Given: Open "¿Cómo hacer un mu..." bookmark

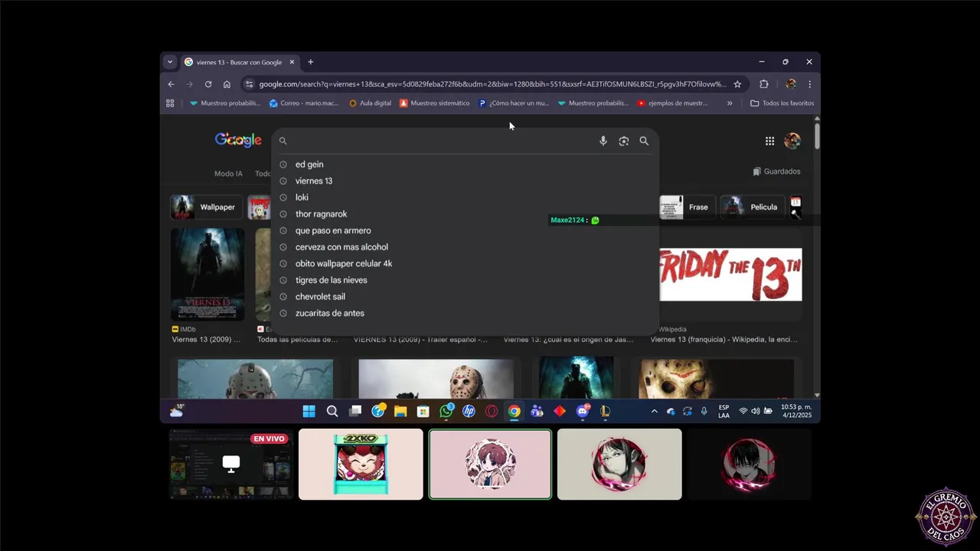Looking at the screenshot, I should (x=514, y=103).
